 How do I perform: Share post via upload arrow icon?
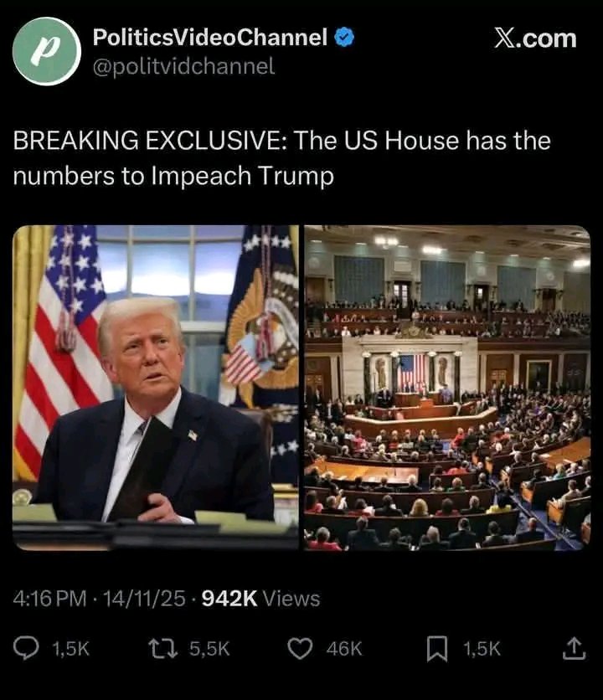point(574,649)
